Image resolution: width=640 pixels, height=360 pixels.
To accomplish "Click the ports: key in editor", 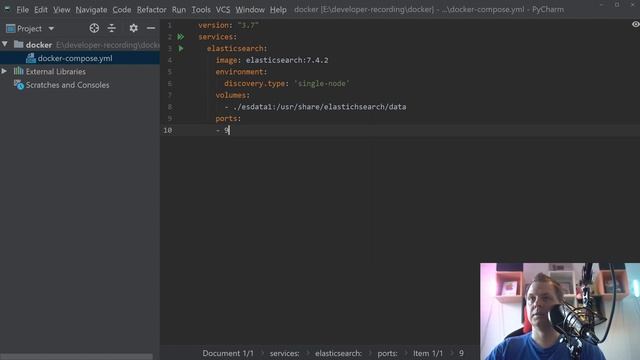I will pyautogui.click(x=228, y=118).
